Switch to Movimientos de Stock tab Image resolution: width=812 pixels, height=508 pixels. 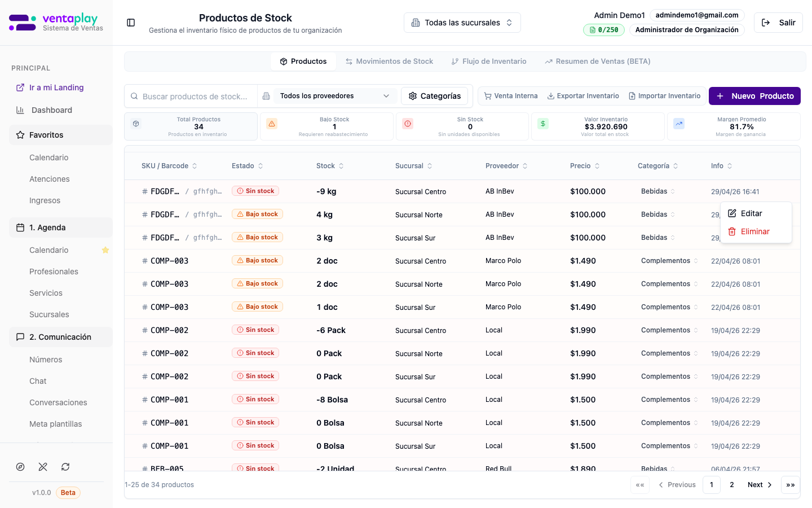click(x=389, y=62)
